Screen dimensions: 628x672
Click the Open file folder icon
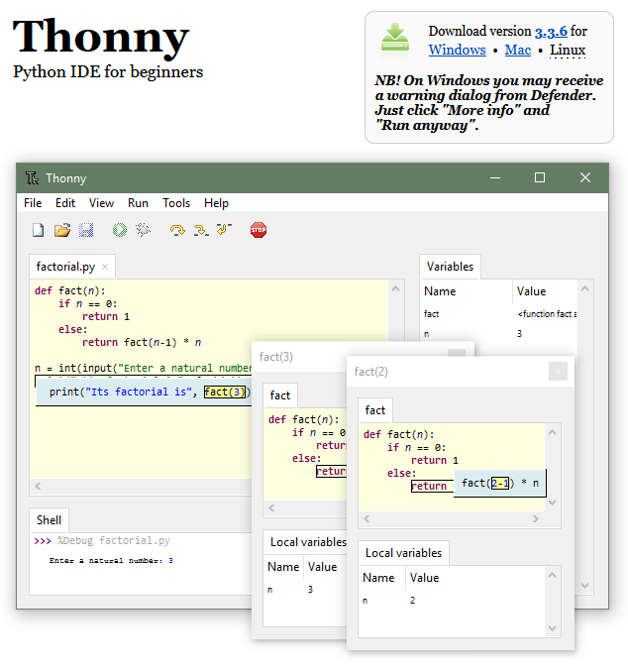[x=61, y=230]
